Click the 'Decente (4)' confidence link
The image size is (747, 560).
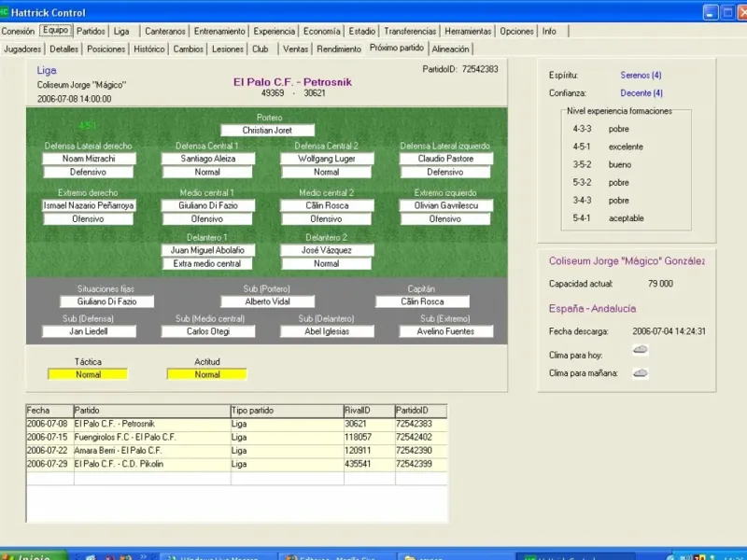(641, 93)
